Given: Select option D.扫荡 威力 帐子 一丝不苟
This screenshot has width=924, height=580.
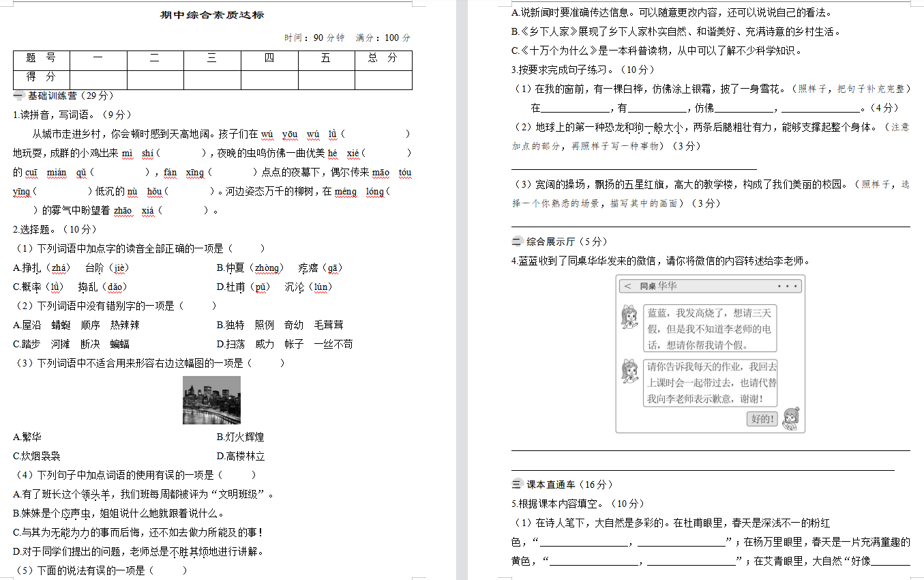Looking at the screenshot, I should [285, 345].
